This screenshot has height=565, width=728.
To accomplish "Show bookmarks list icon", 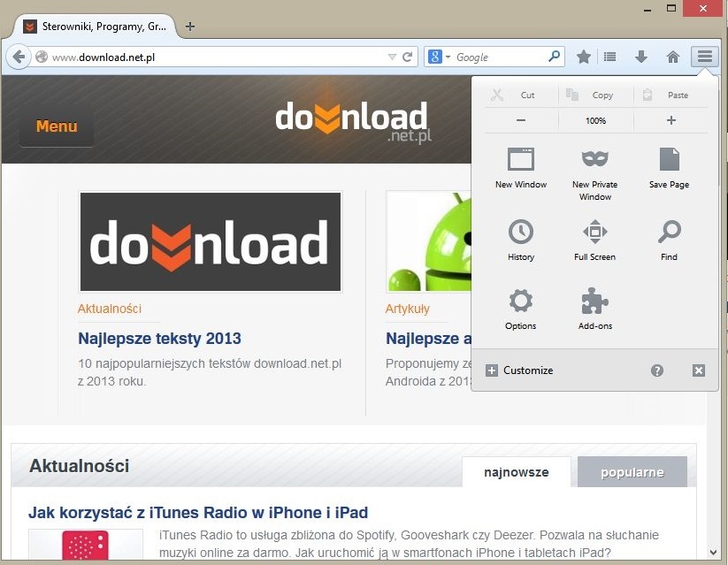I will (610, 57).
